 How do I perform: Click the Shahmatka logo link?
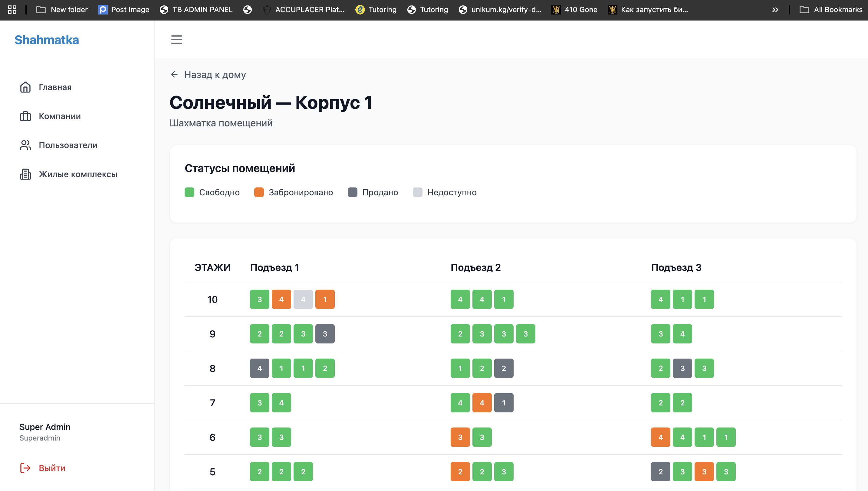tap(47, 40)
